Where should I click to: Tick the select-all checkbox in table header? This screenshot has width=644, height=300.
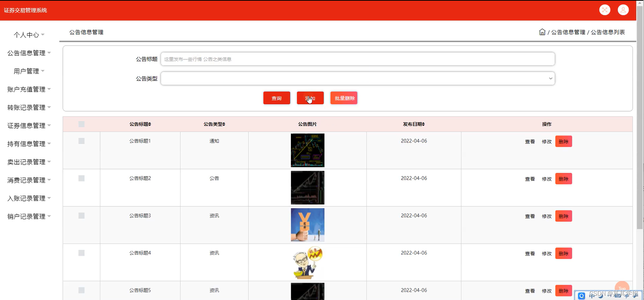point(82,124)
